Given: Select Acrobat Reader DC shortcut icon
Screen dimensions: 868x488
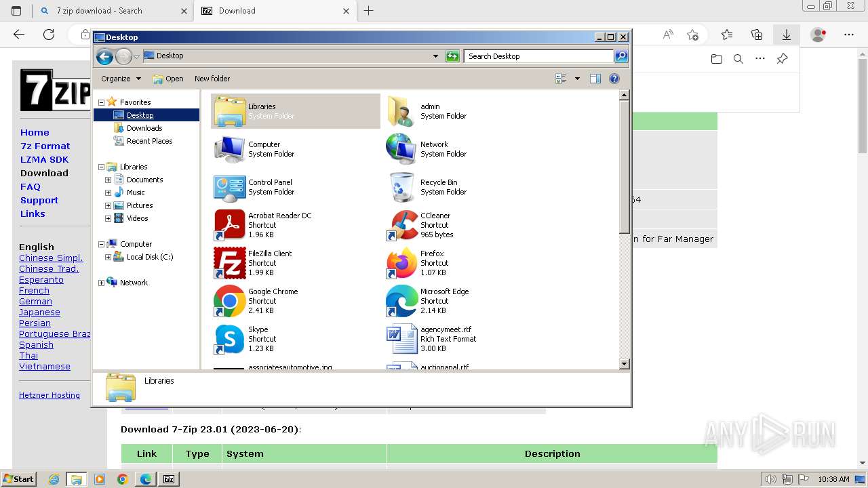Looking at the screenshot, I should point(230,225).
